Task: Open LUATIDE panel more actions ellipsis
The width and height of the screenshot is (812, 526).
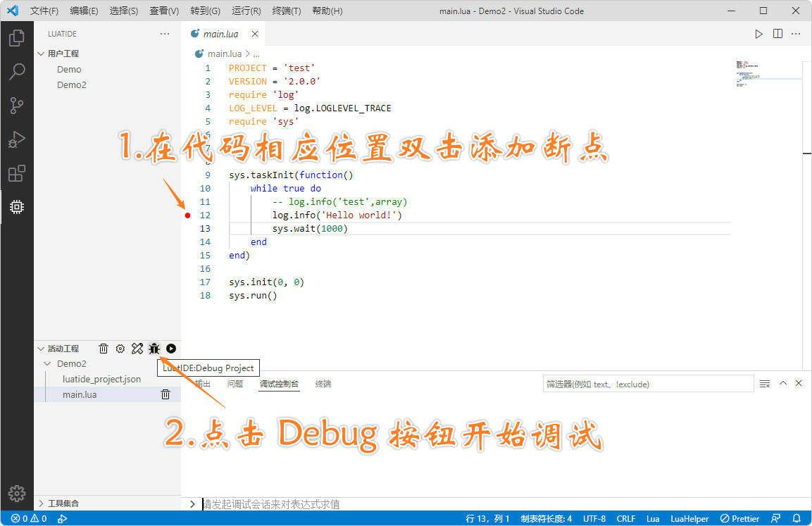Action: coord(165,34)
